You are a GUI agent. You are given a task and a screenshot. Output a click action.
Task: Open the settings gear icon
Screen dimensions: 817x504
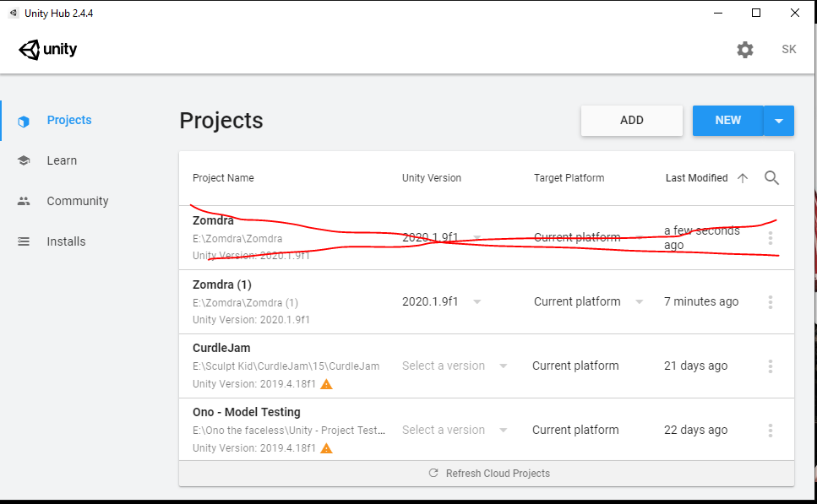(744, 50)
